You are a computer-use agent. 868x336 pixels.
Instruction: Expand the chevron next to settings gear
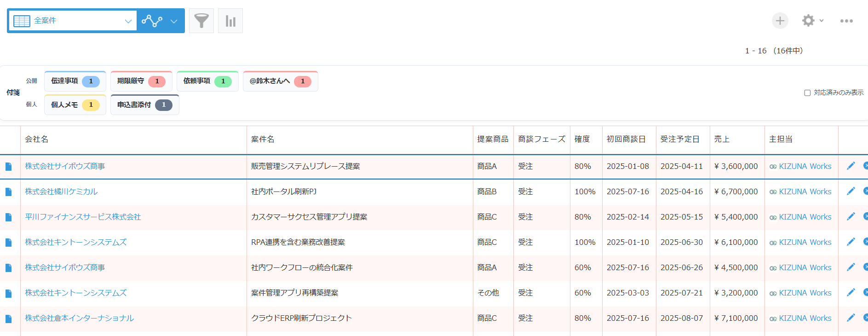click(x=822, y=21)
